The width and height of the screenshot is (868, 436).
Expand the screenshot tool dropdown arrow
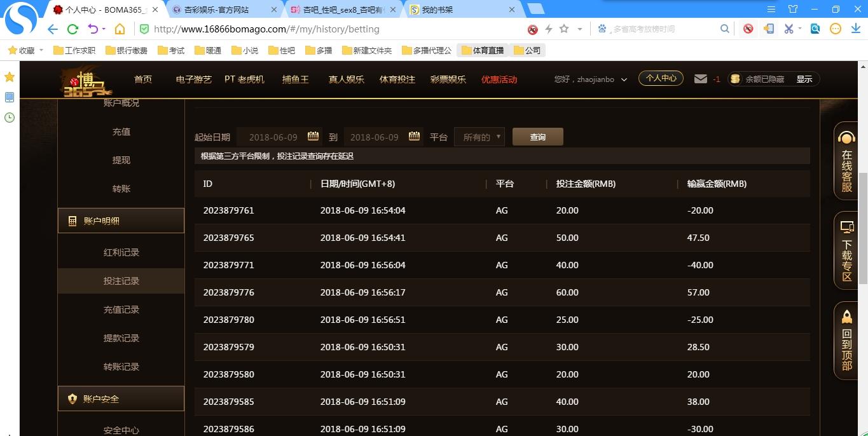coord(800,29)
